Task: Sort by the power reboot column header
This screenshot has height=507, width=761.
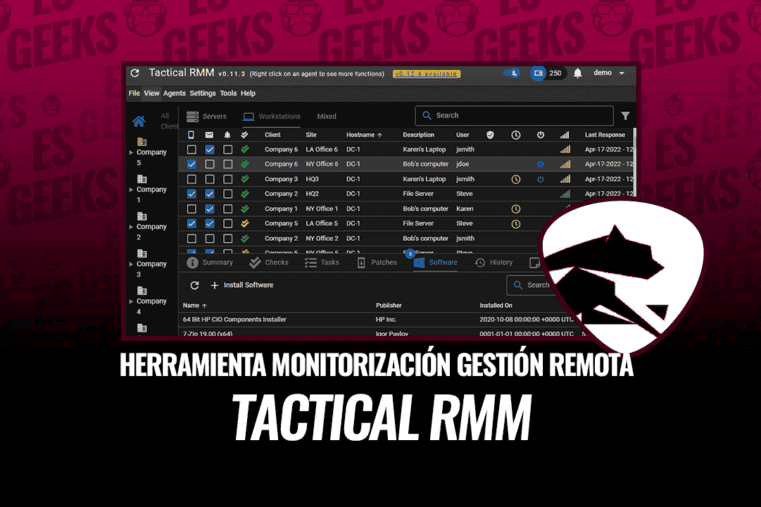Action: click(x=540, y=135)
